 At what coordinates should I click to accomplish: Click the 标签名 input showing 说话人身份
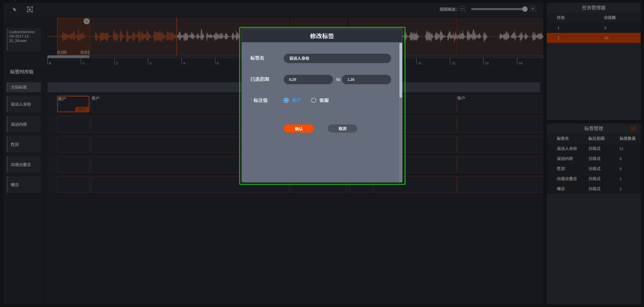coord(337,58)
